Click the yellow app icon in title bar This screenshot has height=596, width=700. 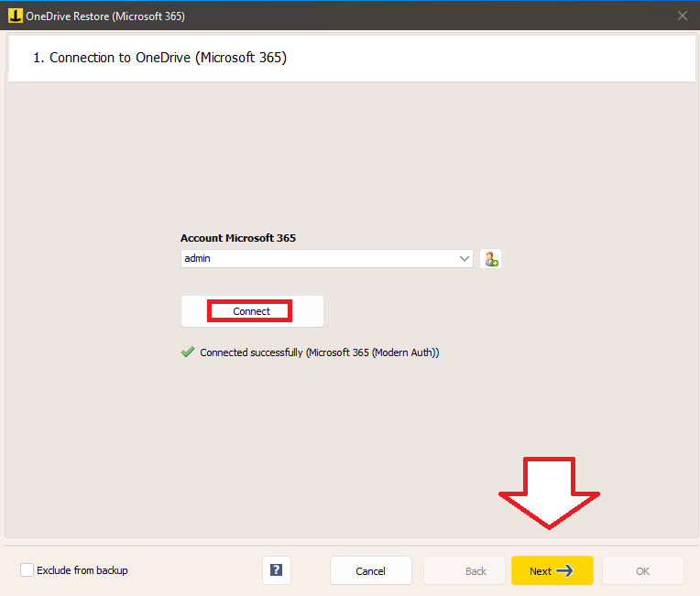tap(15, 15)
